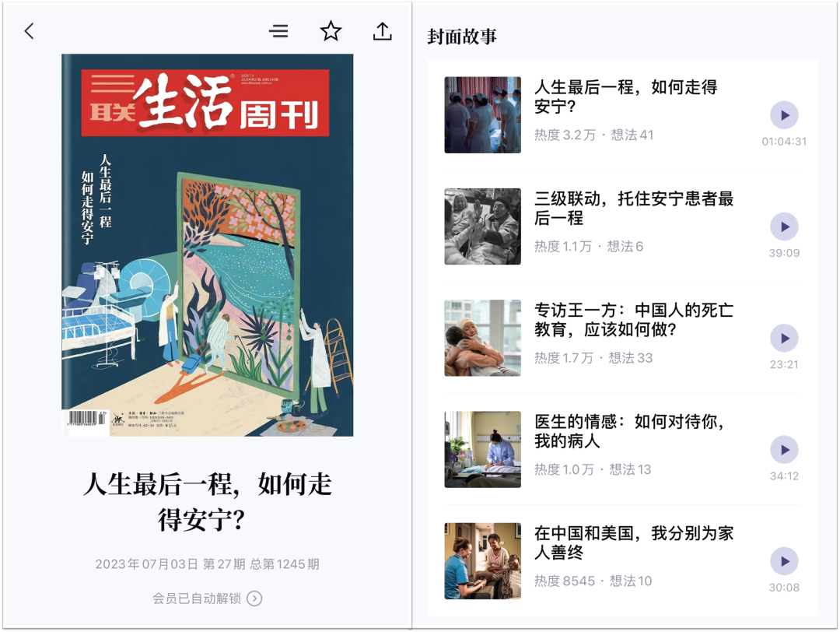Open article titled 三级联动，托住安宁患者最后一程
840x632 pixels.
point(634,209)
